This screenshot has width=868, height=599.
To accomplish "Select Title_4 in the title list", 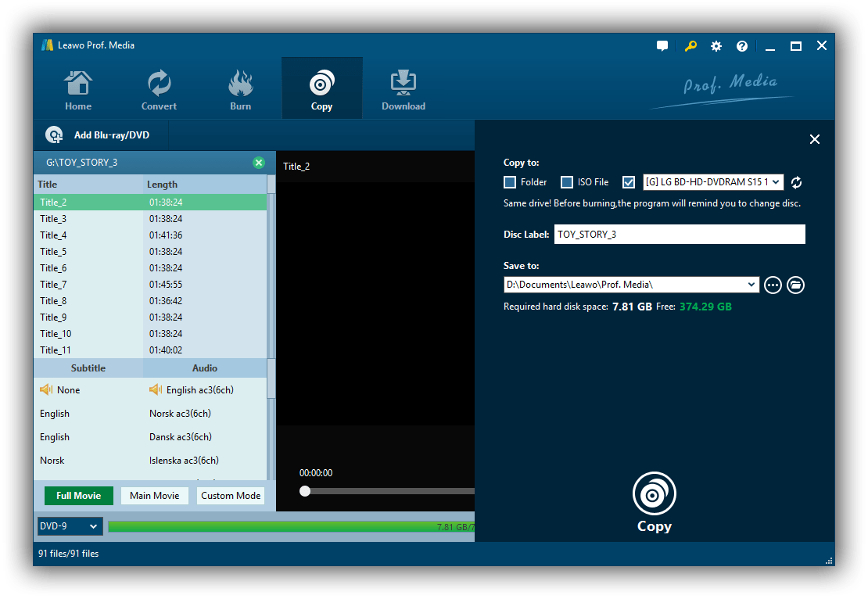I will pos(150,235).
